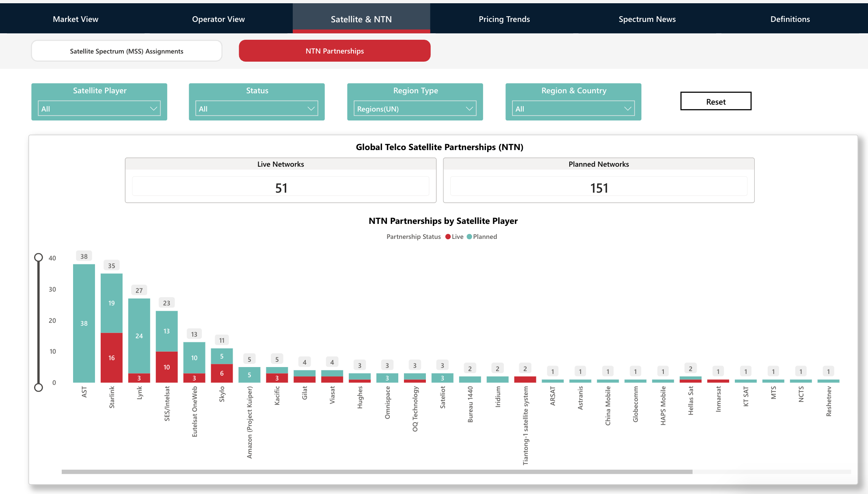The image size is (868, 494).
Task: Click Kacific's live segment 3
Action: (x=277, y=378)
